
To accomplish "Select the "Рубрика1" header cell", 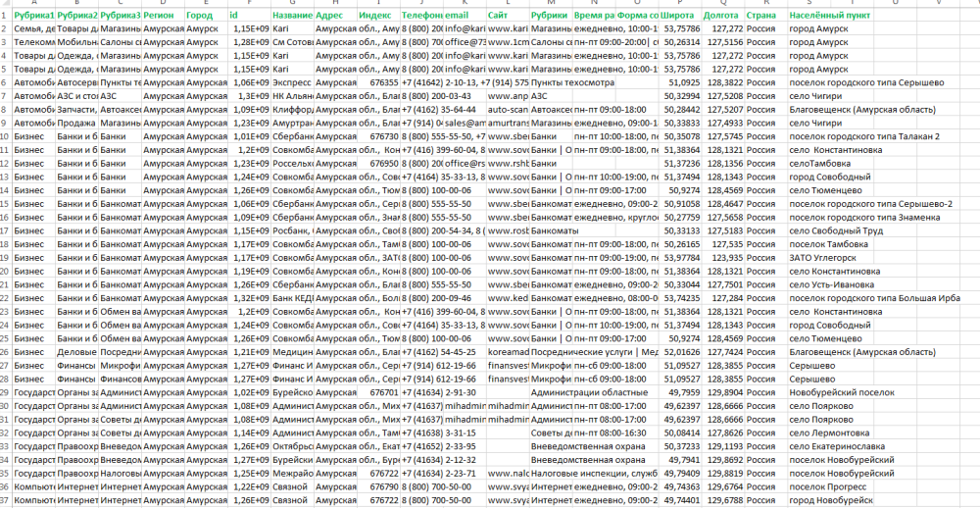I will (x=34, y=17).
